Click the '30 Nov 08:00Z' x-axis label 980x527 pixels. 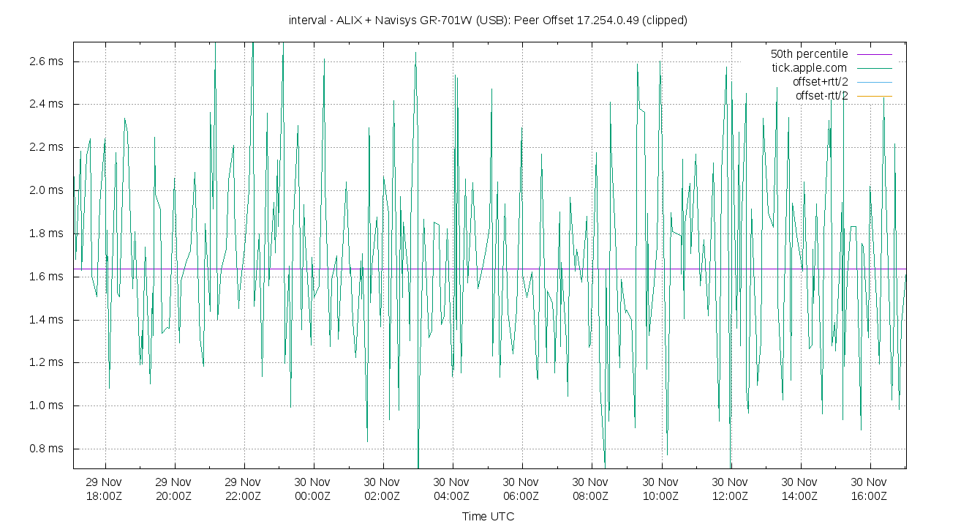coord(591,489)
